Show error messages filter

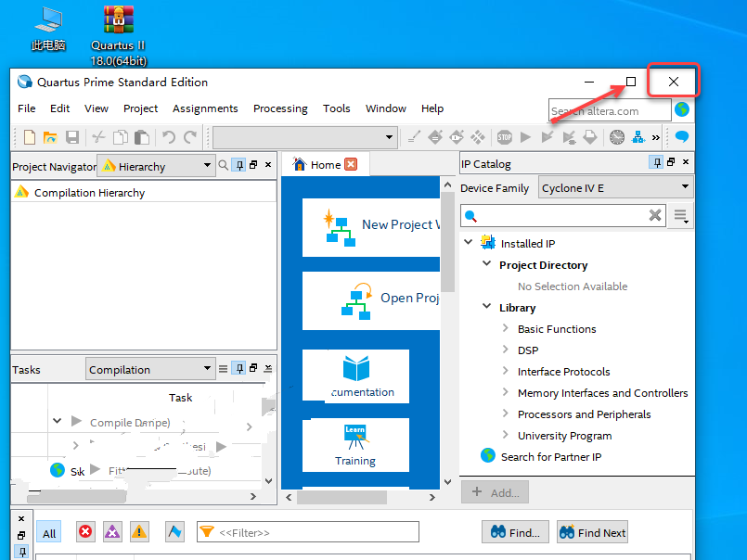pyautogui.click(x=85, y=531)
